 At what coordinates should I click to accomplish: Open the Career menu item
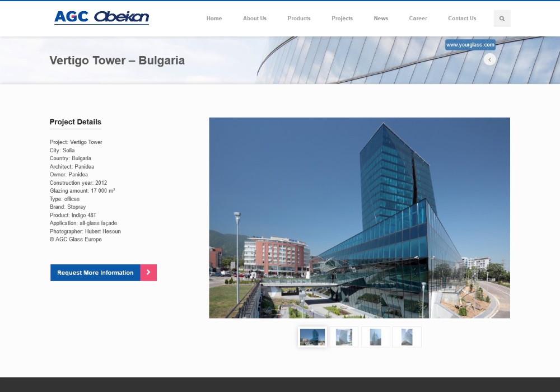[418, 18]
